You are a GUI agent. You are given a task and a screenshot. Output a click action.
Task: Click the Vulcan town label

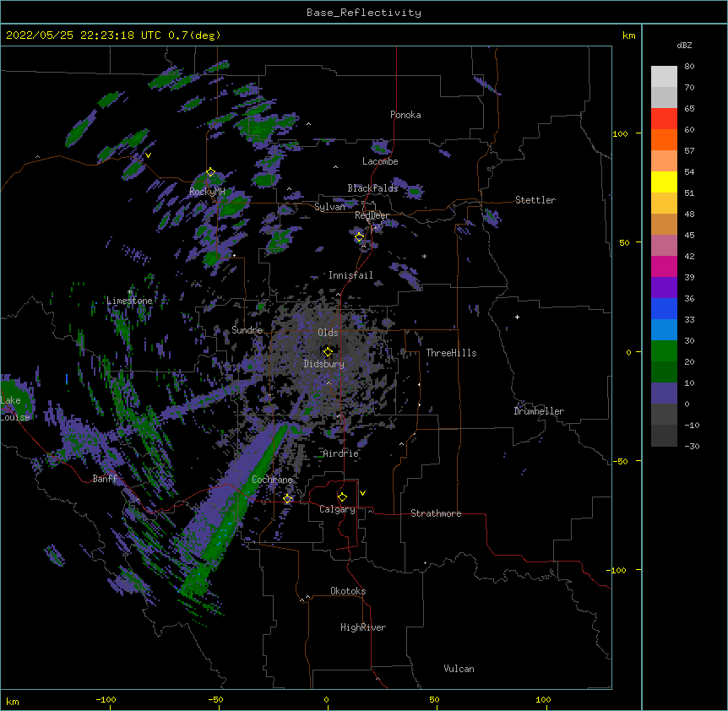(459, 669)
